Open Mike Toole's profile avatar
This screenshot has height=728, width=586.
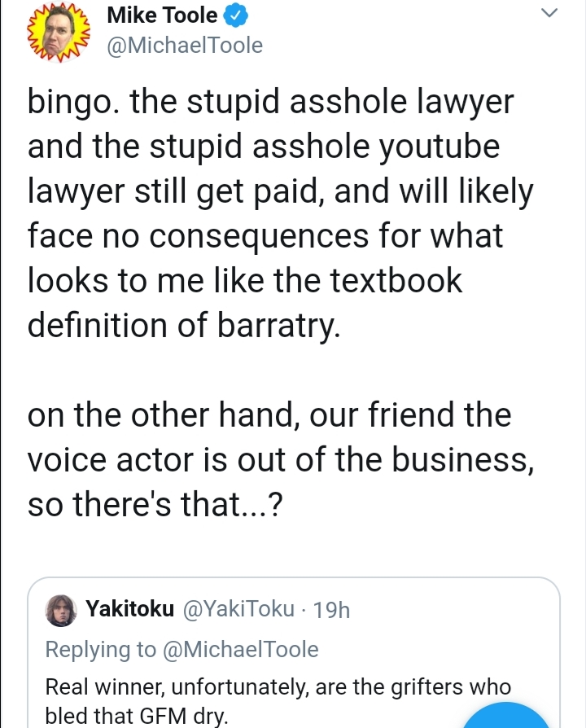click(59, 33)
